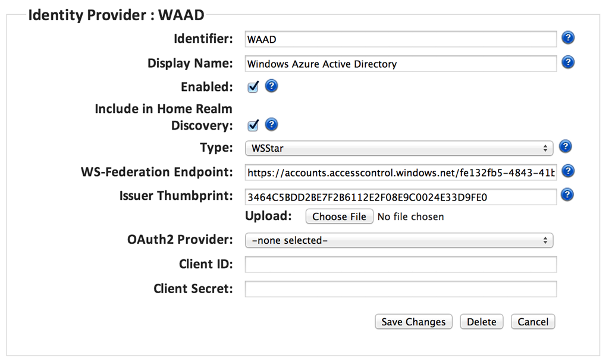The height and width of the screenshot is (364, 609).
Task: Click the Client ID input box
Action: [401, 264]
